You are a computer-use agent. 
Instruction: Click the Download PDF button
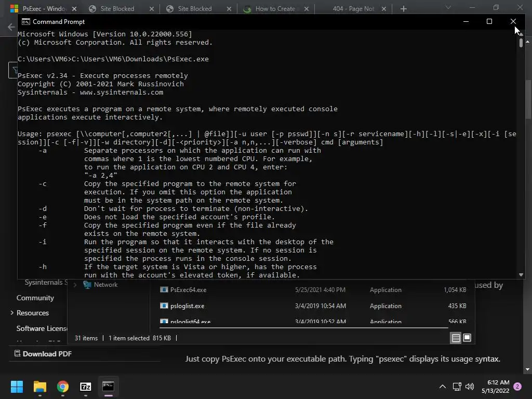coord(43,354)
